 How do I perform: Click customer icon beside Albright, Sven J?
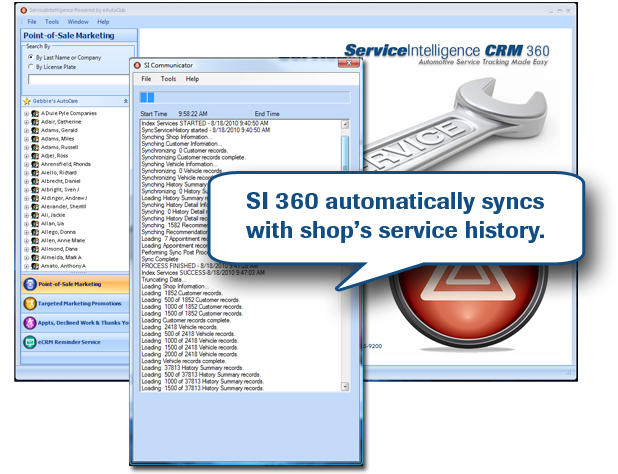(35, 190)
